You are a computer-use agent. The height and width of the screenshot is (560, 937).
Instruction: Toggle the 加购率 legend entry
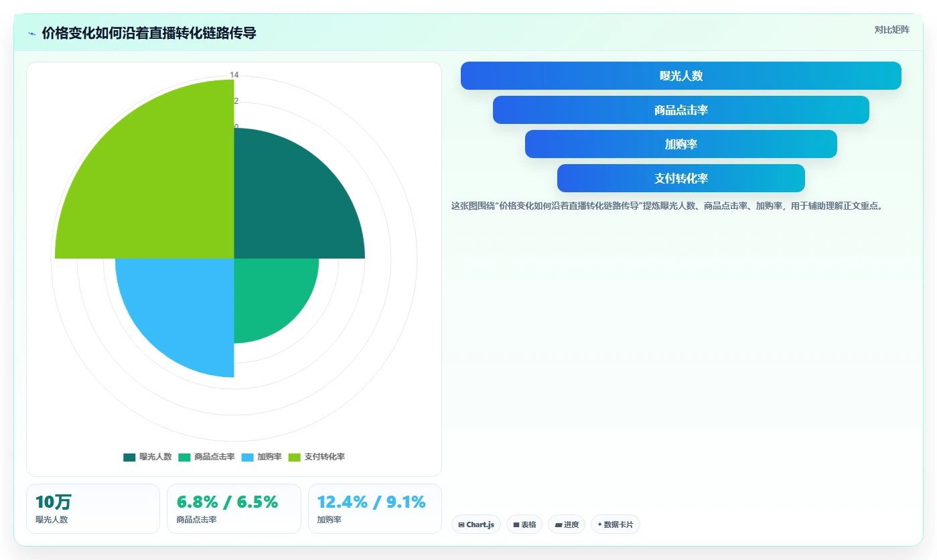tap(261, 457)
